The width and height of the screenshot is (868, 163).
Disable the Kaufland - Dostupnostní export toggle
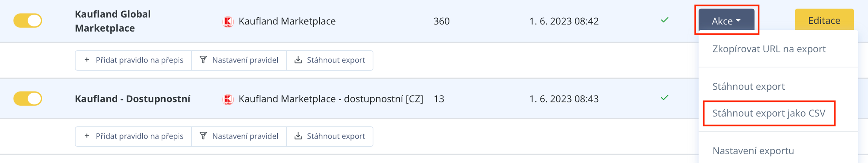coord(28,99)
